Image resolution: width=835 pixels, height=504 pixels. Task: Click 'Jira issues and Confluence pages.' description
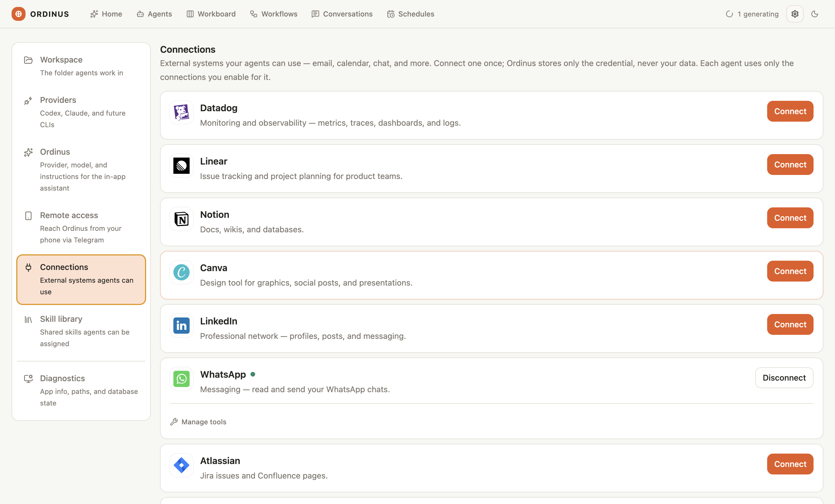tap(264, 476)
